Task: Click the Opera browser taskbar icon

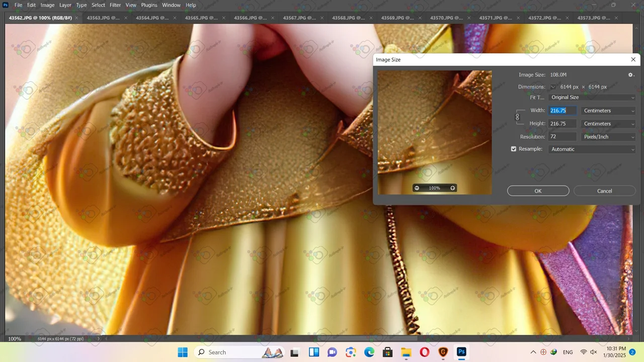Action: click(425, 352)
